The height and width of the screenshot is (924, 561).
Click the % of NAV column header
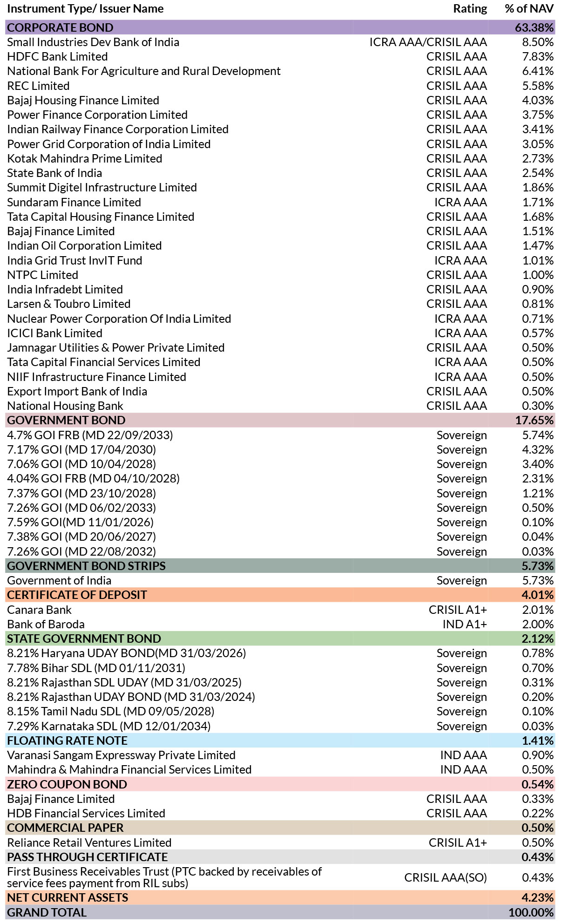tap(529, 9)
